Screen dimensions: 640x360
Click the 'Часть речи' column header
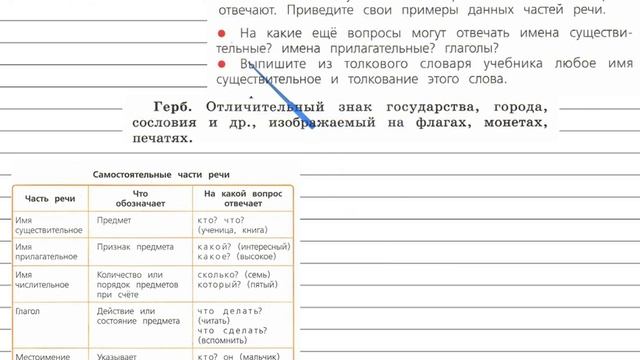click(50, 199)
